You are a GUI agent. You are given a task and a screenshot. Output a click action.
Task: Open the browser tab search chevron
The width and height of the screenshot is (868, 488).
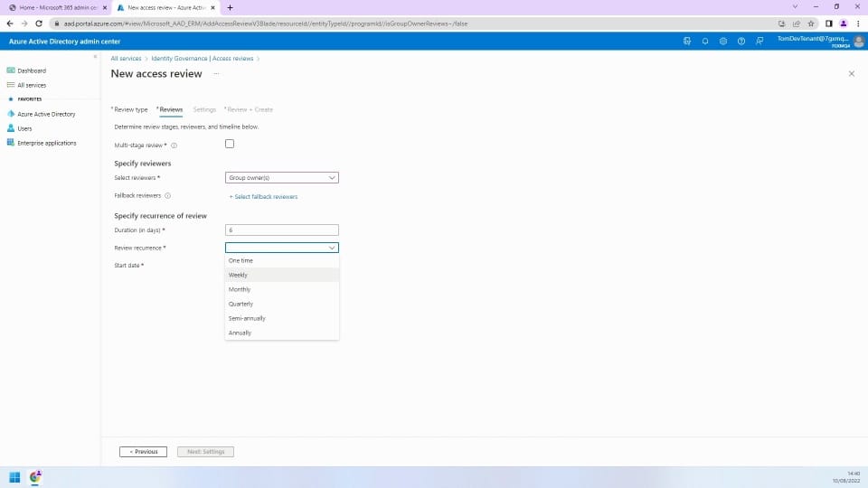tap(795, 7)
